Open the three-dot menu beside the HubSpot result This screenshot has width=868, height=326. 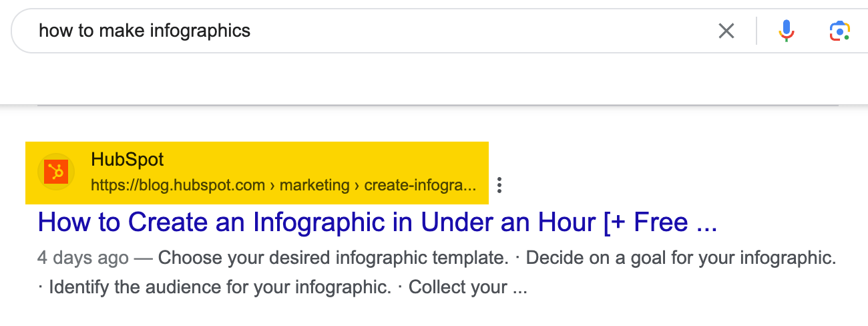coord(499,185)
